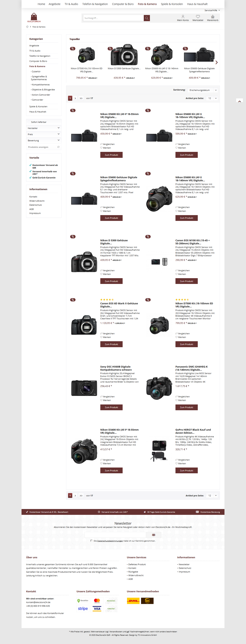
Task: Open the Mein Konto account icon
Action: pyautogui.click(x=183, y=17)
